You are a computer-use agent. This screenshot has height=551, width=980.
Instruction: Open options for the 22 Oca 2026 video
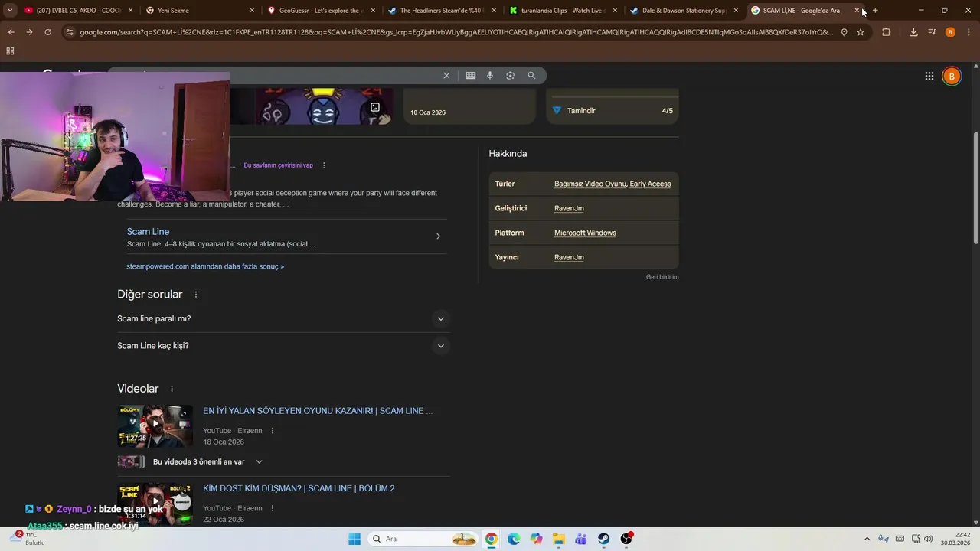[273, 508]
